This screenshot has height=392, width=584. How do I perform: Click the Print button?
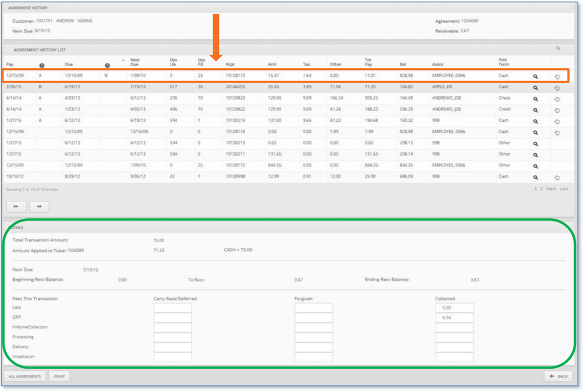coord(59,377)
